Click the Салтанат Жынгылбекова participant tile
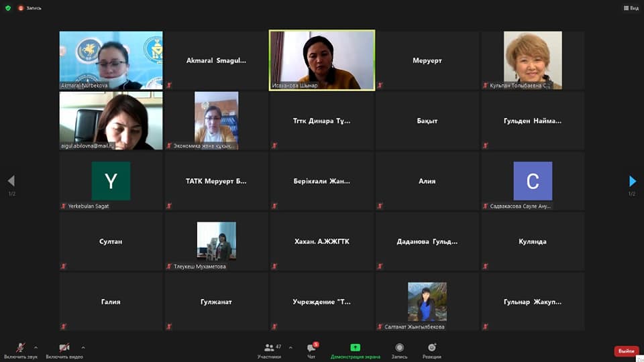Image resolution: width=644 pixels, height=362 pixels. click(427, 302)
